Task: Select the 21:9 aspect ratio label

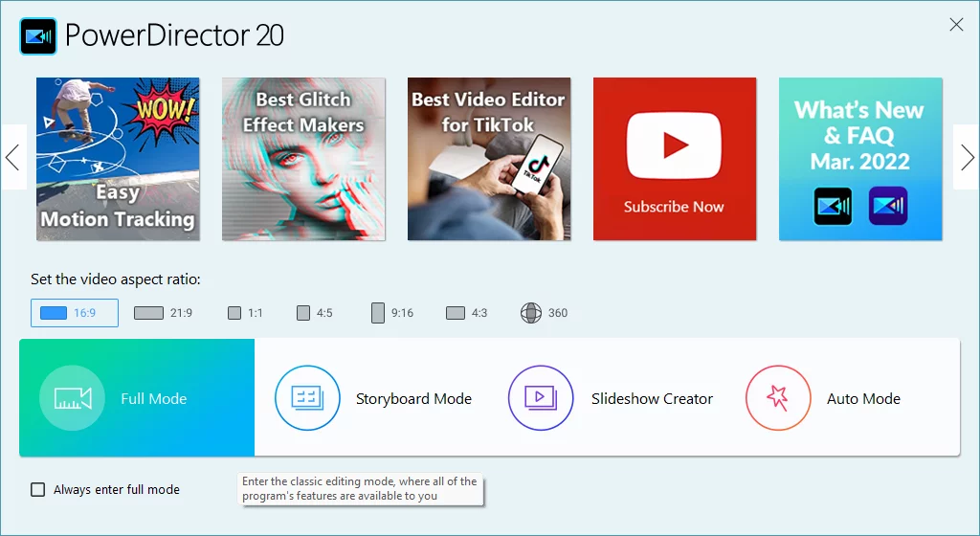Action: tap(181, 313)
